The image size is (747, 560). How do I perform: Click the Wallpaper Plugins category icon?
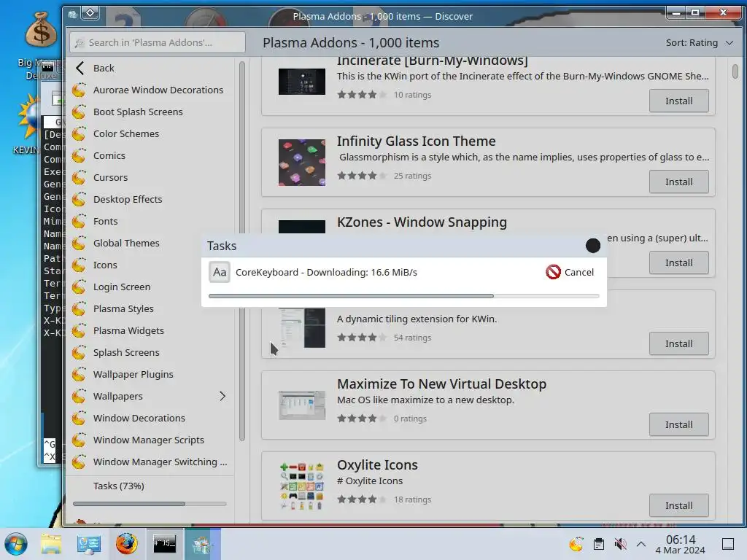pyautogui.click(x=79, y=375)
